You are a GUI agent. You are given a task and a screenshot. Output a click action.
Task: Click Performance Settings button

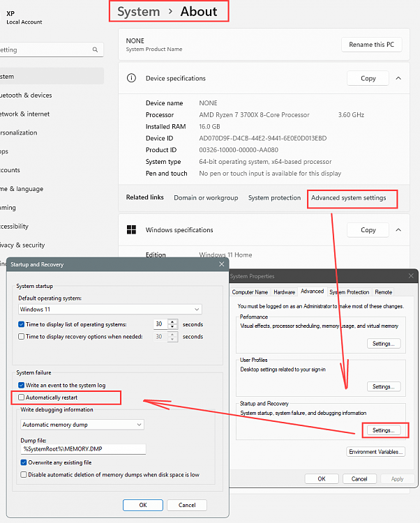point(384,344)
